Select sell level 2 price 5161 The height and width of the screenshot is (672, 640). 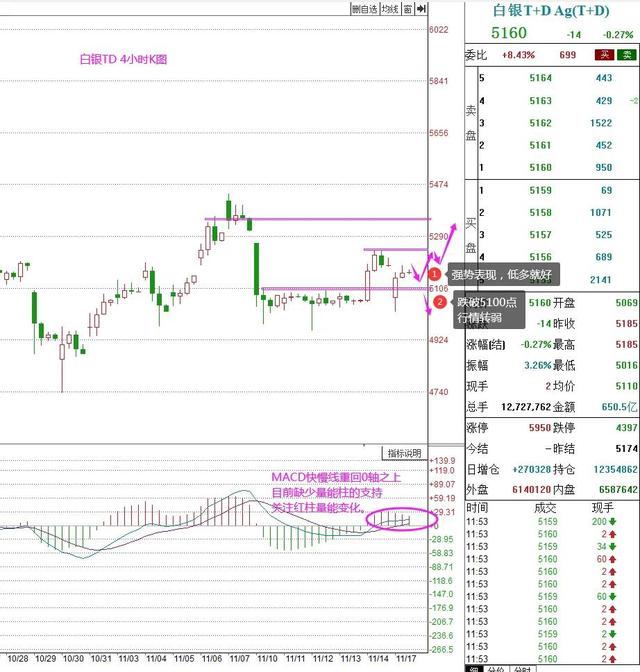541,145
